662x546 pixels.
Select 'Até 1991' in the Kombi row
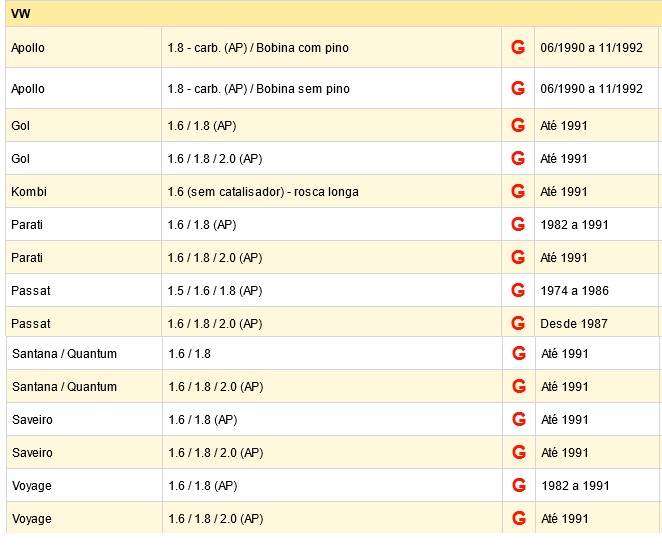[564, 192]
